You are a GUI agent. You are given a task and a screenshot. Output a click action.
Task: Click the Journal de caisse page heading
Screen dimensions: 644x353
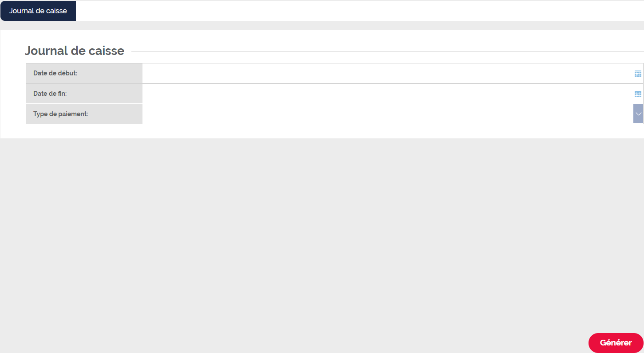pos(75,51)
